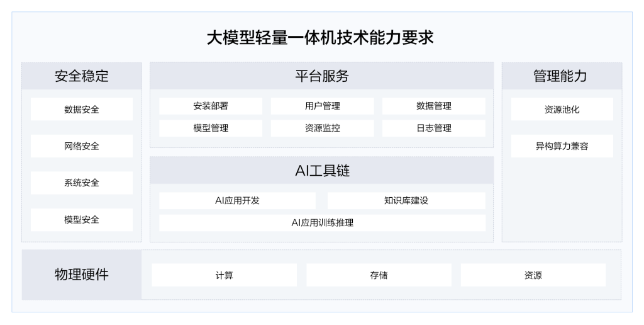Click the 异构算力兼容 box
Screen dimensions: 644x325
[x=562, y=146]
